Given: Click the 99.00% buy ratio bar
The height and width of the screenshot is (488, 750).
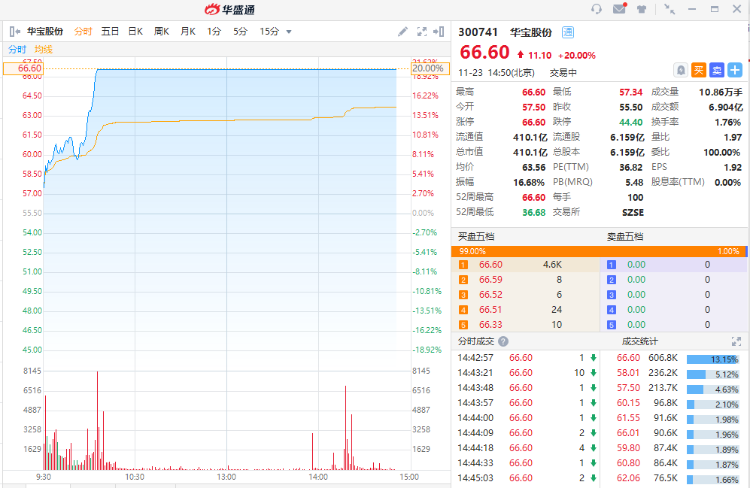Looking at the screenshot, I should [x=597, y=251].
